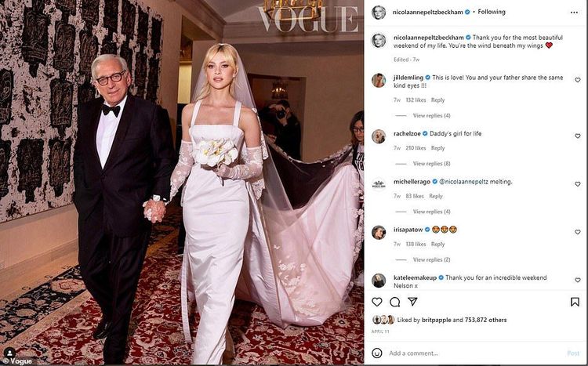Like the post with the heart icon
The height and width of the screenshot is (366, 588).
tap(377, 302)
